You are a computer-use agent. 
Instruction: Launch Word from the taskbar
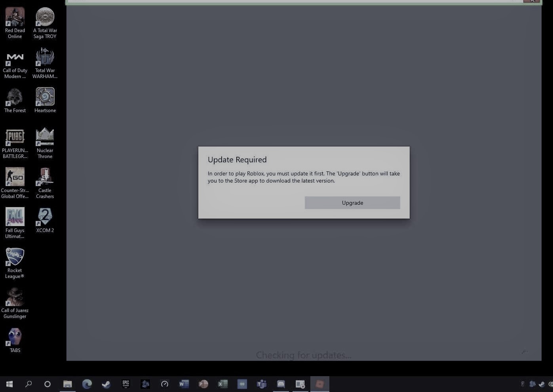coord(184,384)
